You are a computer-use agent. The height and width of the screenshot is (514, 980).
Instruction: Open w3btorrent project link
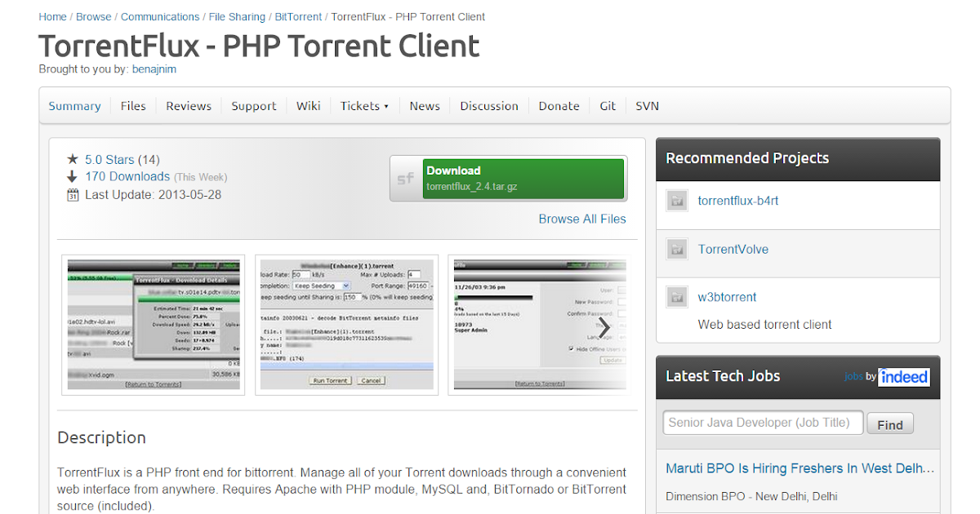click(x=728, y=297)
